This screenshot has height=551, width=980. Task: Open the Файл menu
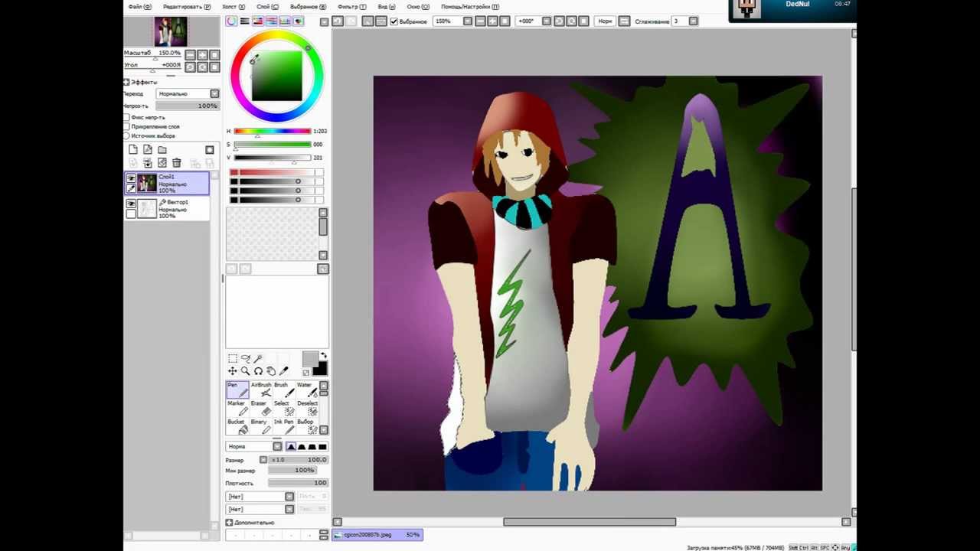click(x=139, y=6)
